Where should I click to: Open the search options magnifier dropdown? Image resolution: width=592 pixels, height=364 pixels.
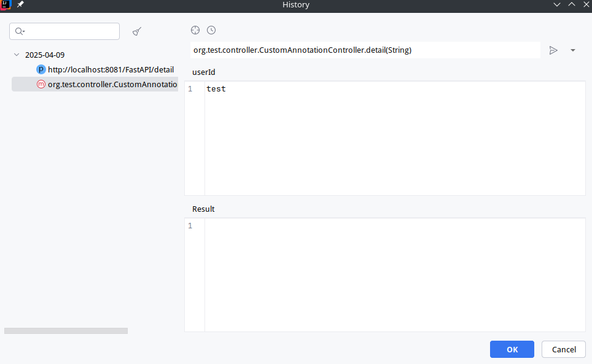click(20, 31)
